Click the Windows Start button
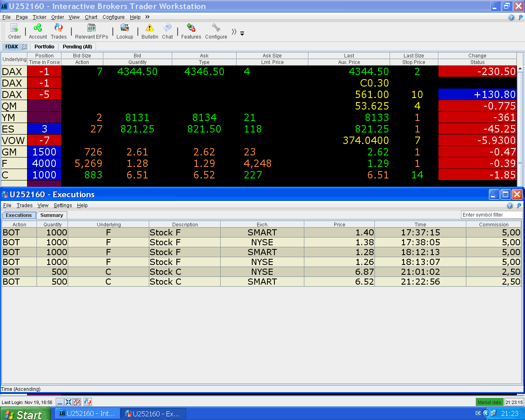 point(25,414)
